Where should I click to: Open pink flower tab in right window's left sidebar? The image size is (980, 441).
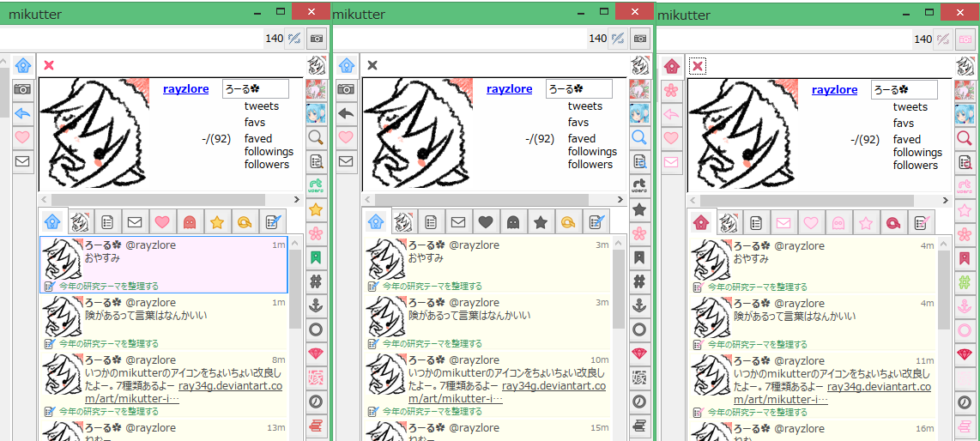pos(670,90)
